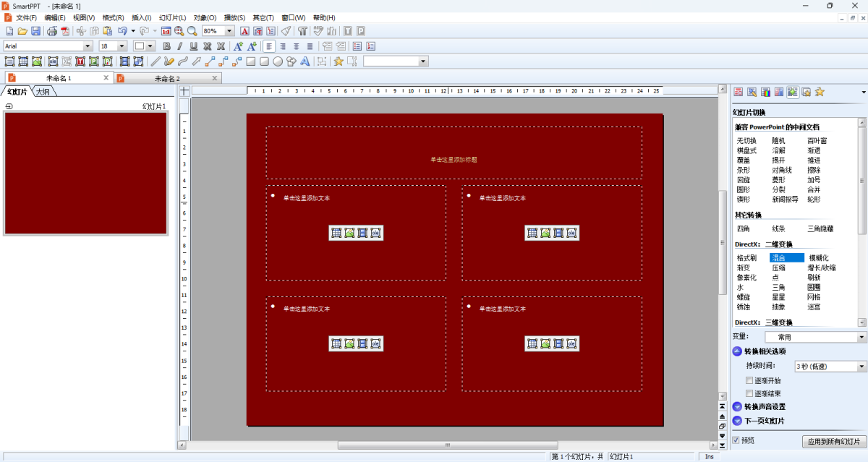Select the ellipse shape tool
The width and height of the screenshot is (868, 462).
pos(278,61)
